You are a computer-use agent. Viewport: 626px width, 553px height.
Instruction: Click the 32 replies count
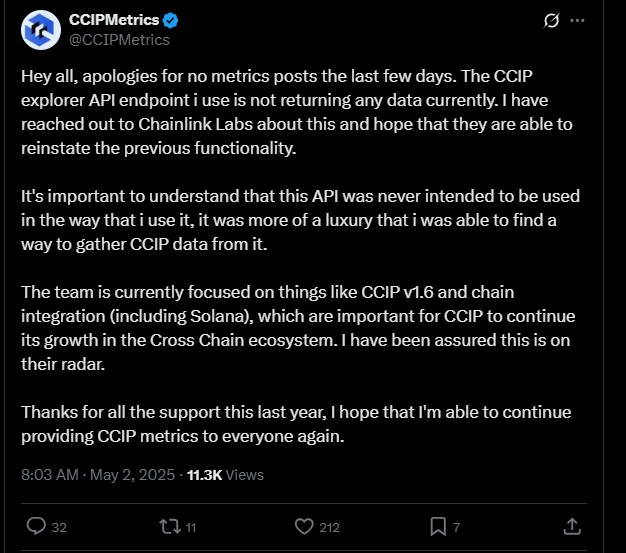point(58,527)
